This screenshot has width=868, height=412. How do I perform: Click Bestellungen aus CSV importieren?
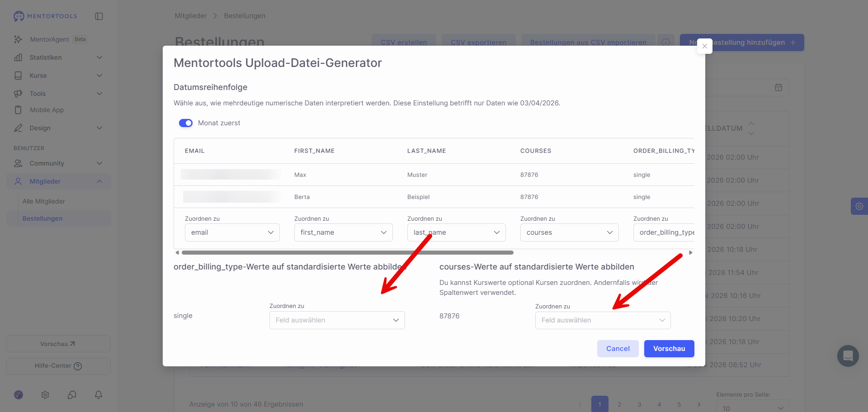click(x=588, y=43)
